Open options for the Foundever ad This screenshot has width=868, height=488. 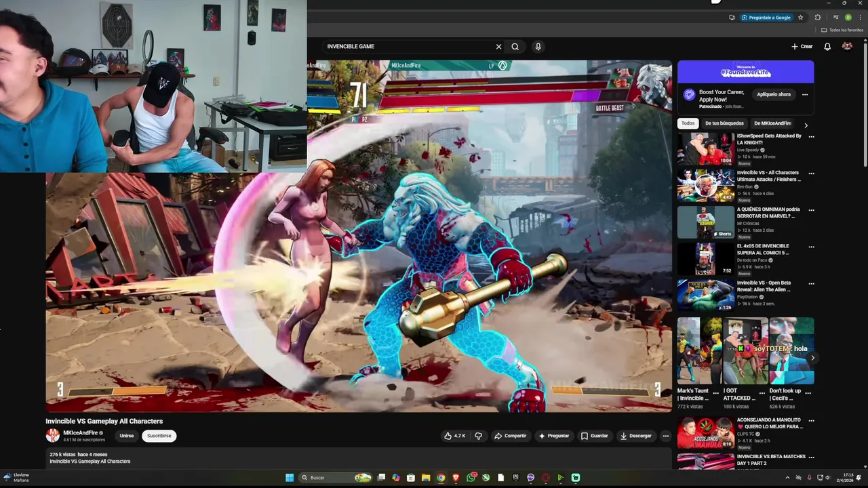pos(805,95)
